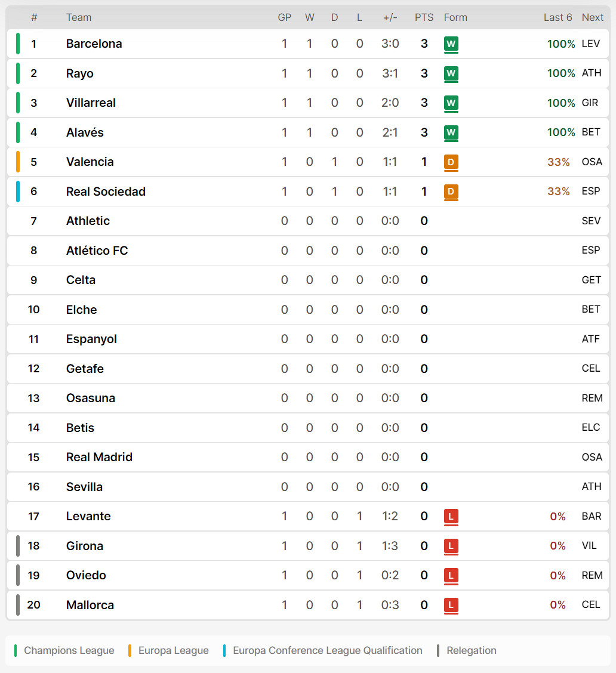Click Girona's L form badge

click(451, 546)
